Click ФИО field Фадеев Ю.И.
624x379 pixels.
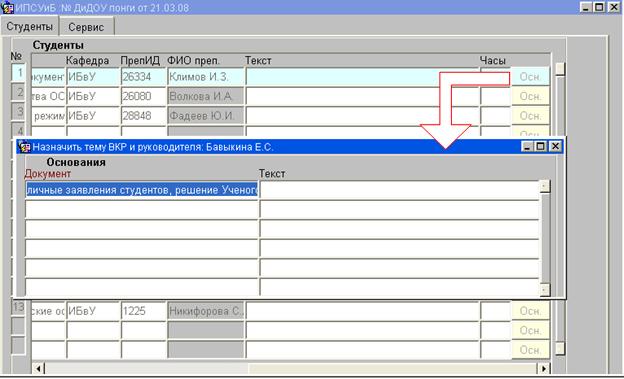[205, 115]
